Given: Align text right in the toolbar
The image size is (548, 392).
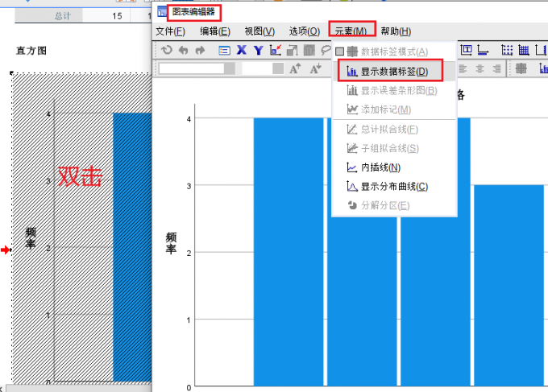Looking at the screenshot, I should point(496,68).
